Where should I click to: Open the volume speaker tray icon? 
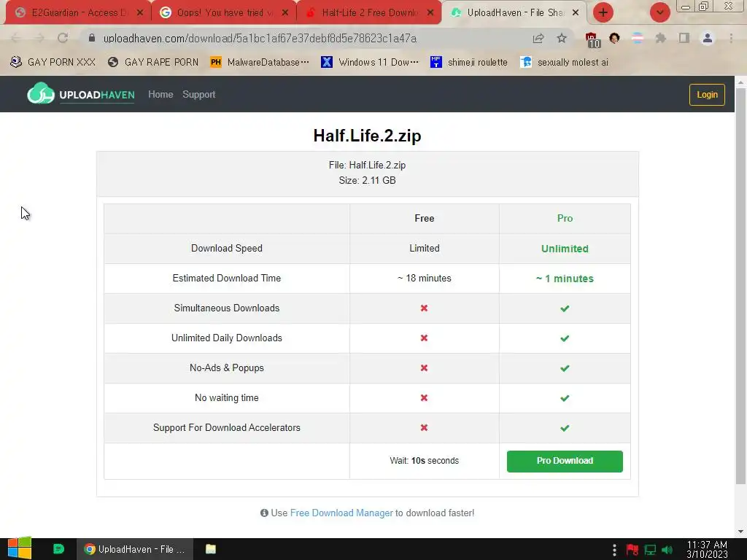[667, 550]
